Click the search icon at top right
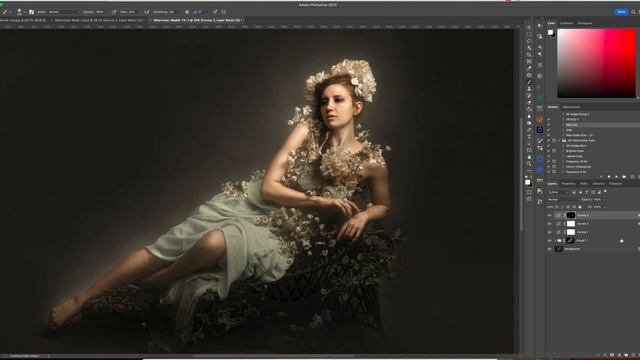 point(633,12)
